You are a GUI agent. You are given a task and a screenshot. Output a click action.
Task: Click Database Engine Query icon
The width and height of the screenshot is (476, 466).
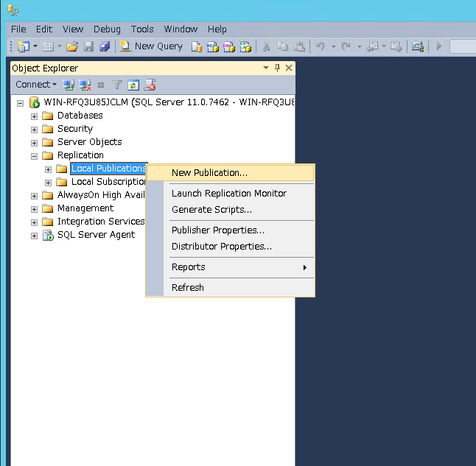[197, 46]
